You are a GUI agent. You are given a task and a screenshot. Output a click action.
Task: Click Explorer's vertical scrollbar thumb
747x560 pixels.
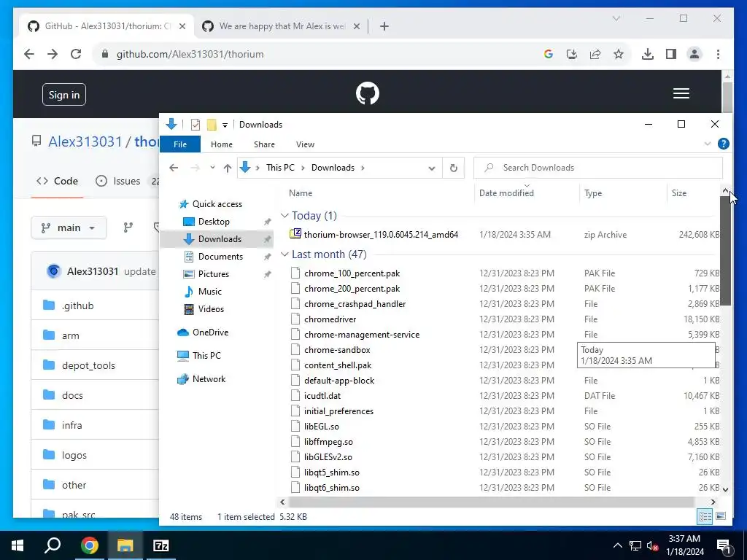(725, 250)
